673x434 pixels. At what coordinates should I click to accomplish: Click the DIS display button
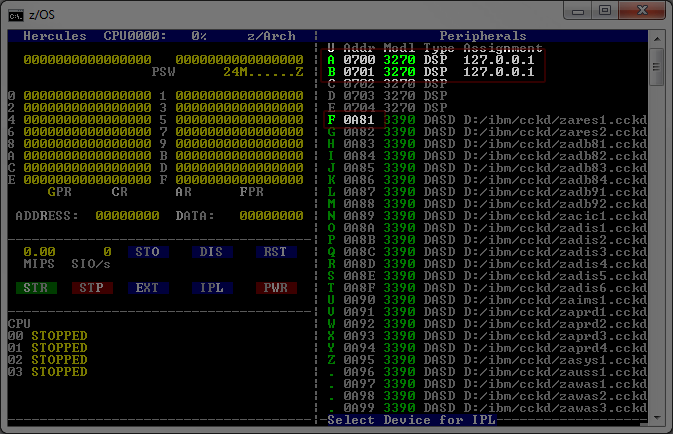pos(212,252)
